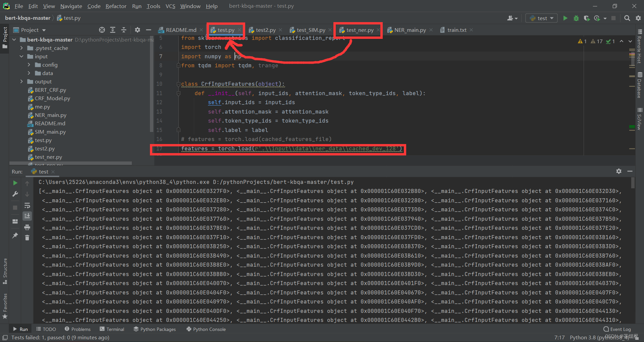Screen dimensions: 644x342
Task: Restore layout icon in Run panel
Action: (15, 221)
